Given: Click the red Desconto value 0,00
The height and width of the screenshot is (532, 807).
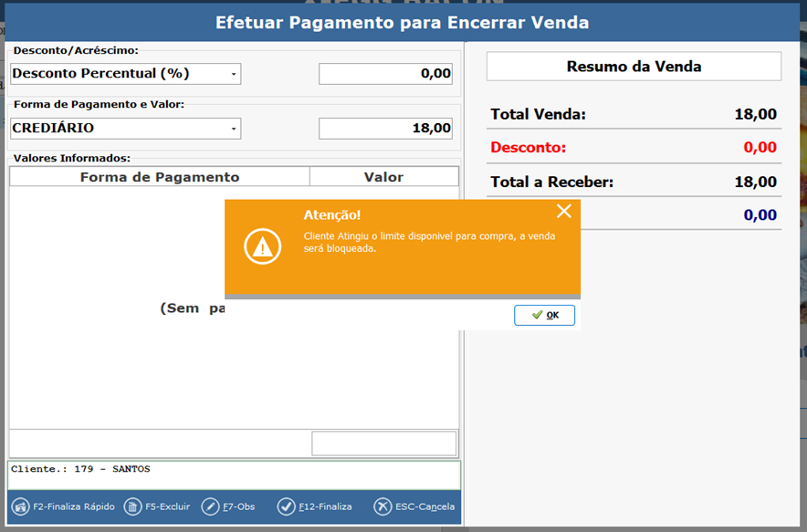Looking at the screenshot, I should tap(760, 148).
